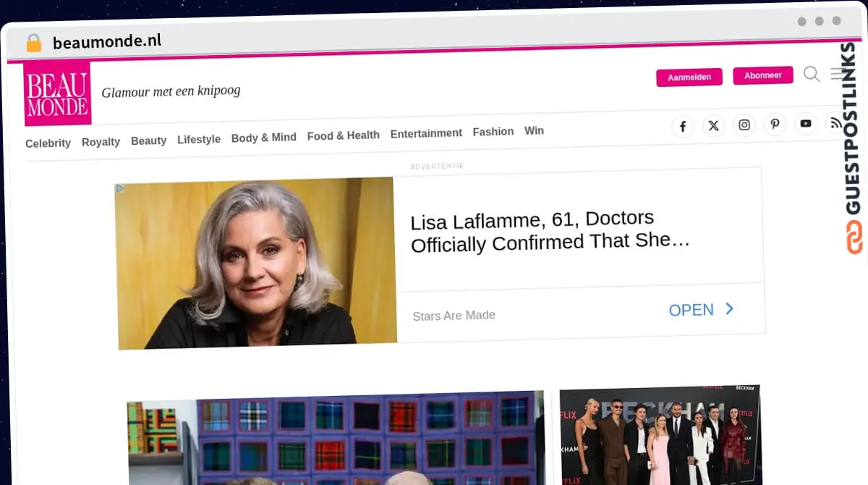Open the Beckham premiere article image
Screen dimensions: 868x485
(661, 435)
